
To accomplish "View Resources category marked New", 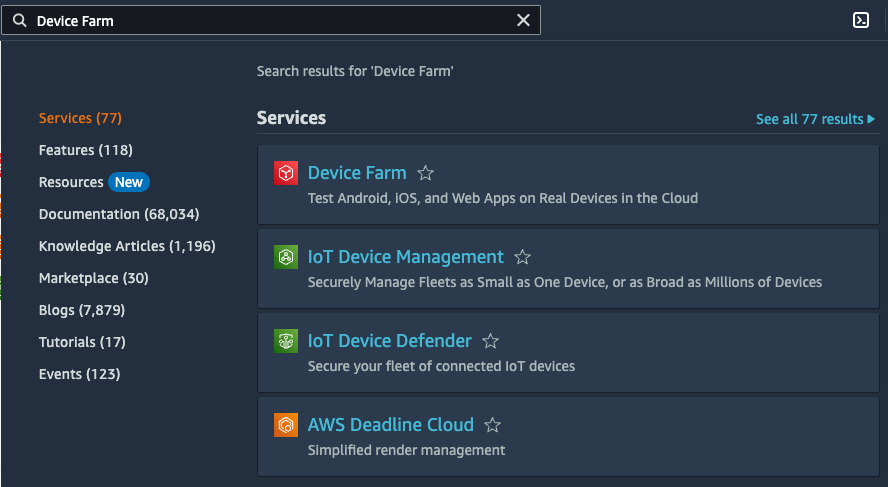I will [x=71, y=182].
